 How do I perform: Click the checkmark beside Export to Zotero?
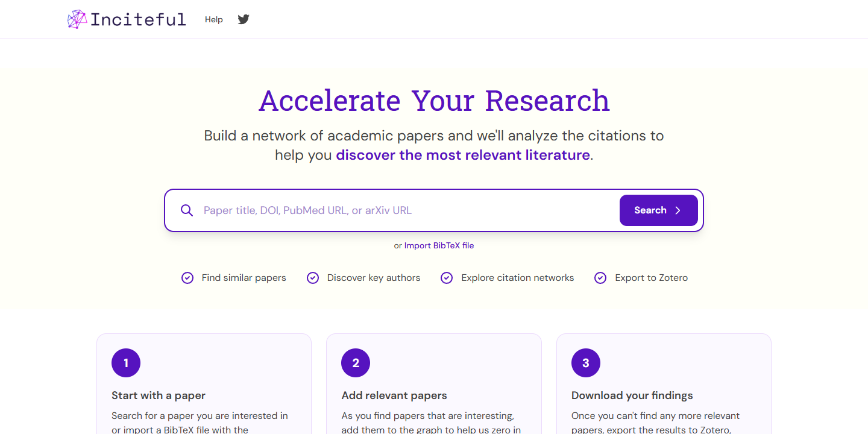600,278
